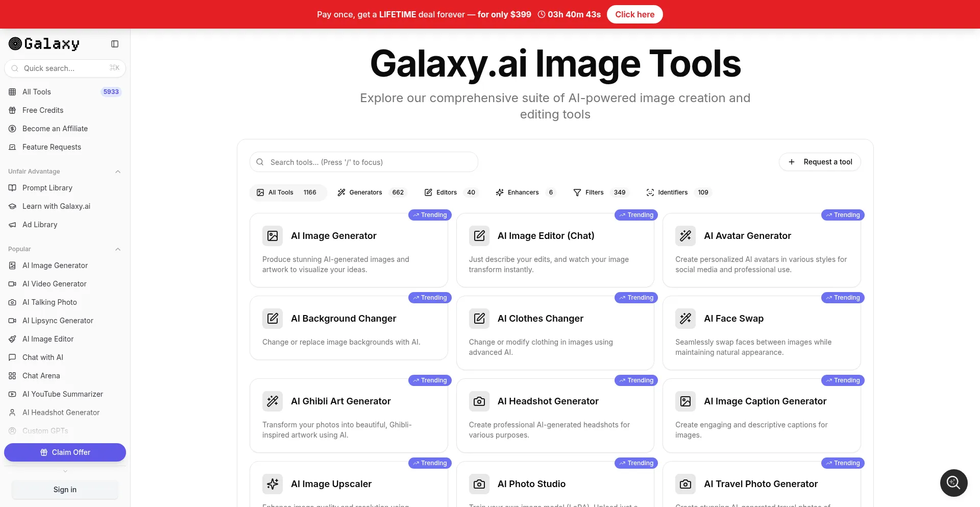
Task: Select the Filters filter tab
Action: click(x=601, y=192)
